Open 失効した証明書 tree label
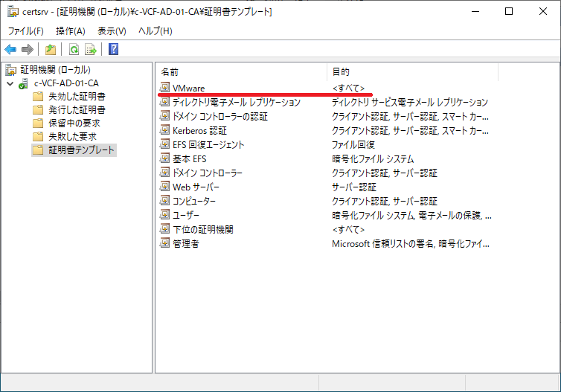561x392 pixels. point(77,97)
